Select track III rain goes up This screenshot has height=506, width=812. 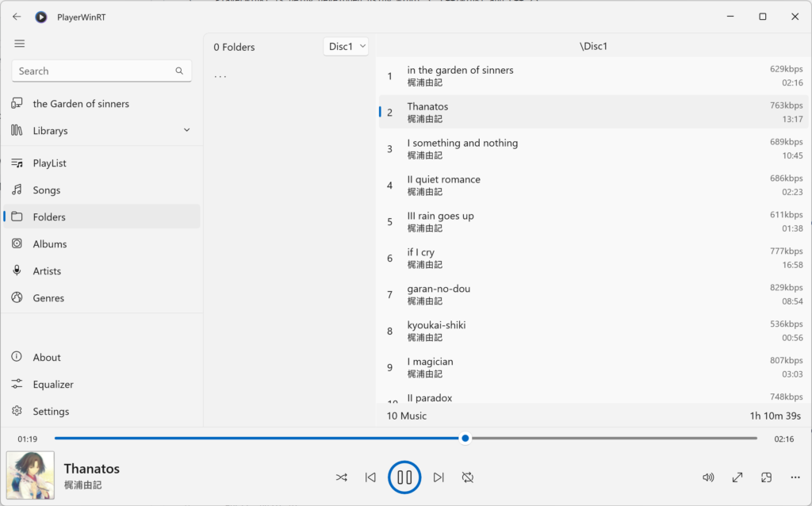click(x=593, y=221)
